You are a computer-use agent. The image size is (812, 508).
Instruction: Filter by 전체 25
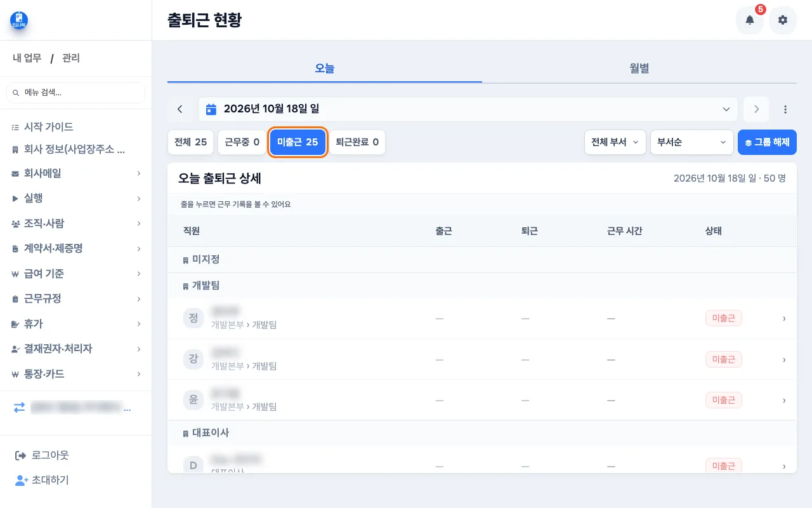(191, 142)
